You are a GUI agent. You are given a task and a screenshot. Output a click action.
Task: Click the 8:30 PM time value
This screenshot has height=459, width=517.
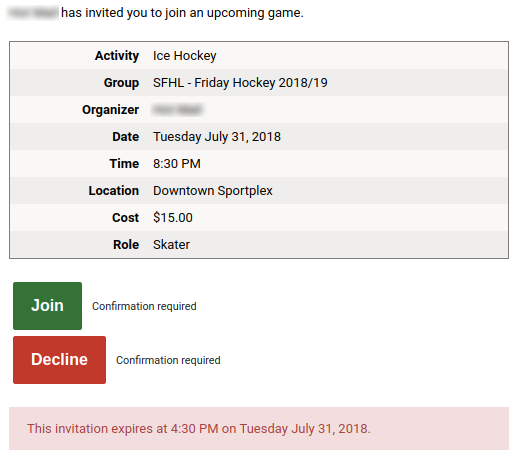[177, 164]
